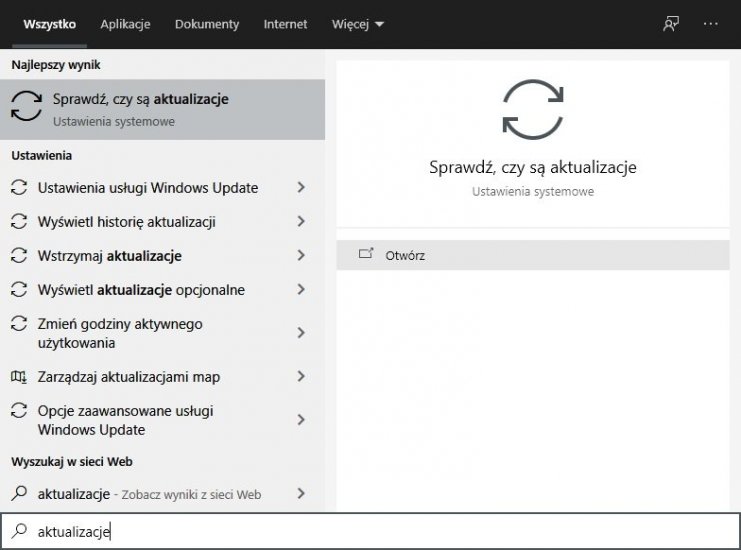Expand arrow for Ustawienia usługi Windows Update
The image size is (741, 550).
301,188
